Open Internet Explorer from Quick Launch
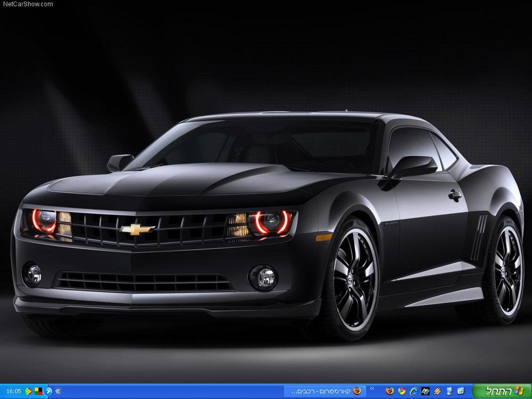Image resolution: width=532 pixels, height=399 pixels. (x=413, y=391)
